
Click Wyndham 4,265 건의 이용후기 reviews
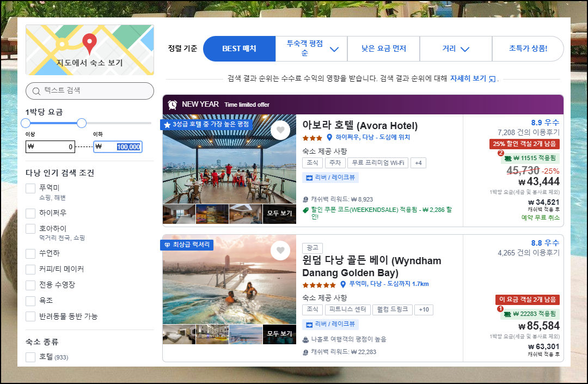528,253
